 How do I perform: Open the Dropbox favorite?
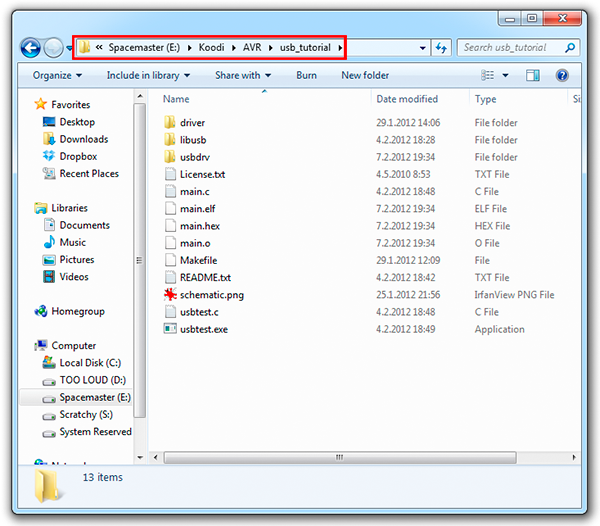78,156
